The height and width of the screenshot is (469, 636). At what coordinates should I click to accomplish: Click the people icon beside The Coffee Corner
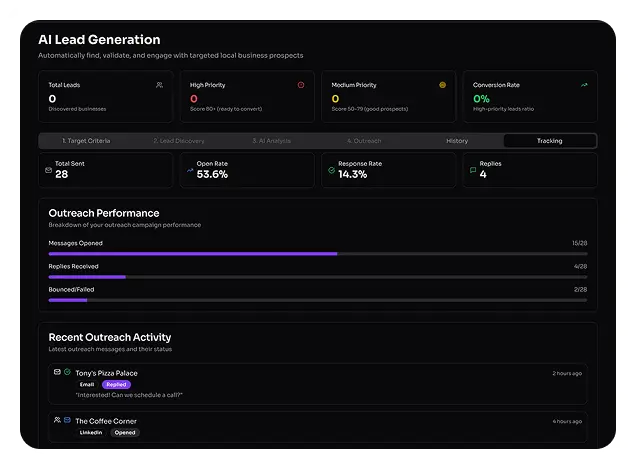coord(57,420)
